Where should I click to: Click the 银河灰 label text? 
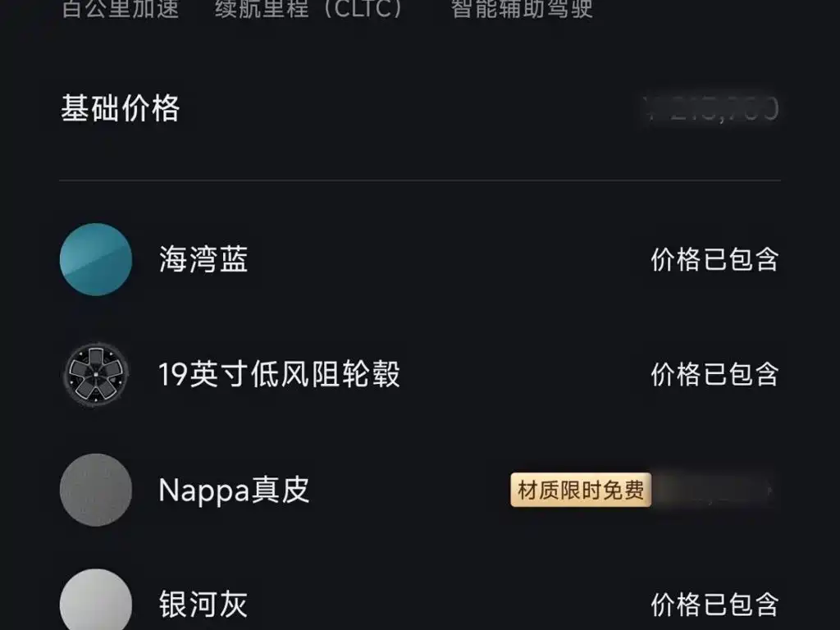[203, 605]
